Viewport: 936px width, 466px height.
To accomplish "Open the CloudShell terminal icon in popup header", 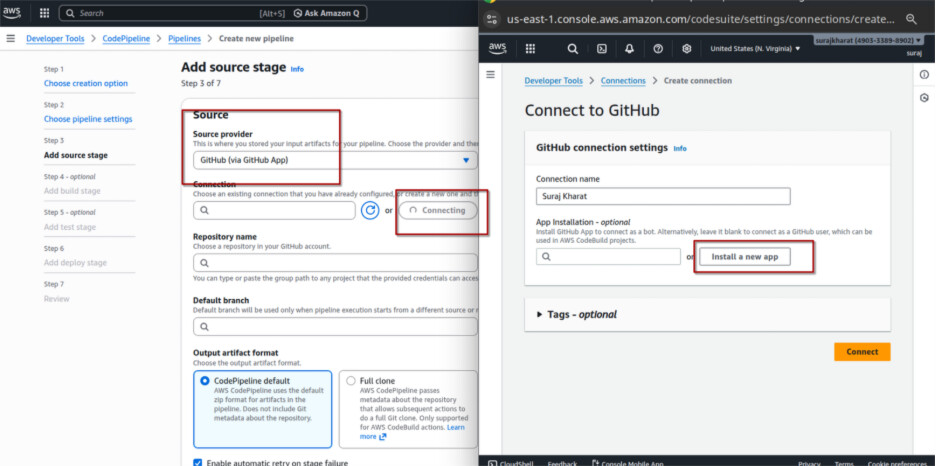I will coord(602,49).
